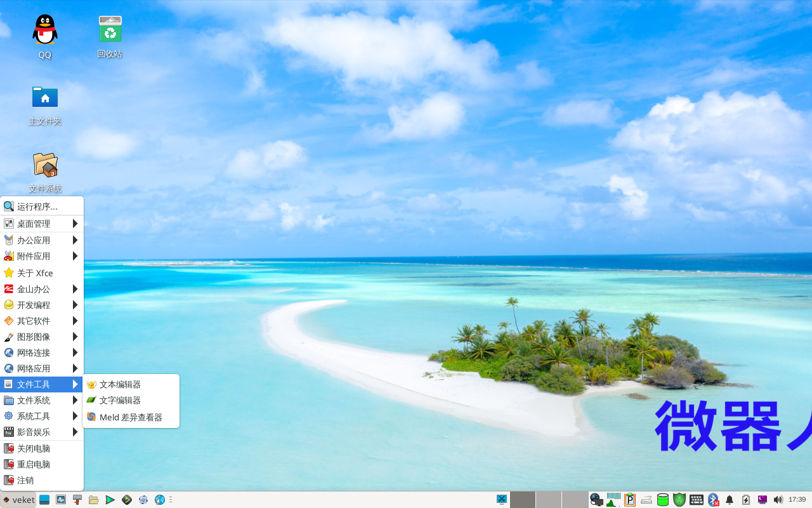Launch 文本编辑器 from the submenu
Viewport: 812px width, 508px height.
tap(131, 384)
